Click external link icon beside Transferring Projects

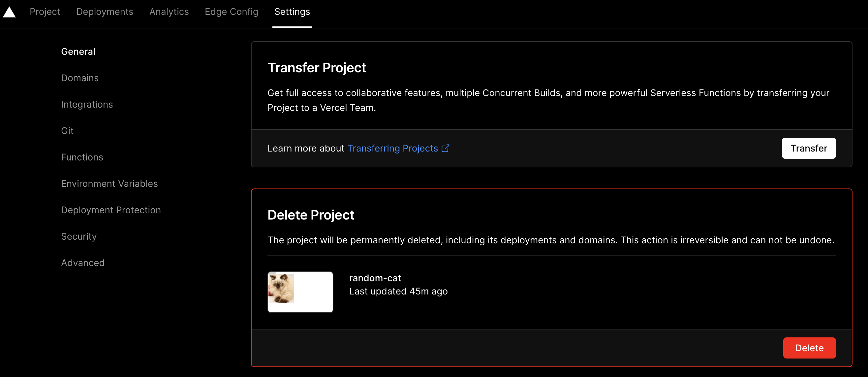(x=446, y=148)
